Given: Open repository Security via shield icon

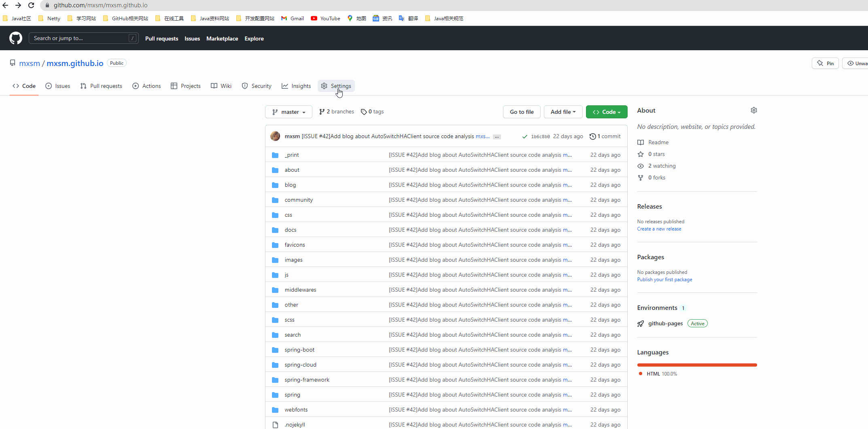Looking at the screenshot, I should tap(245, 86).
